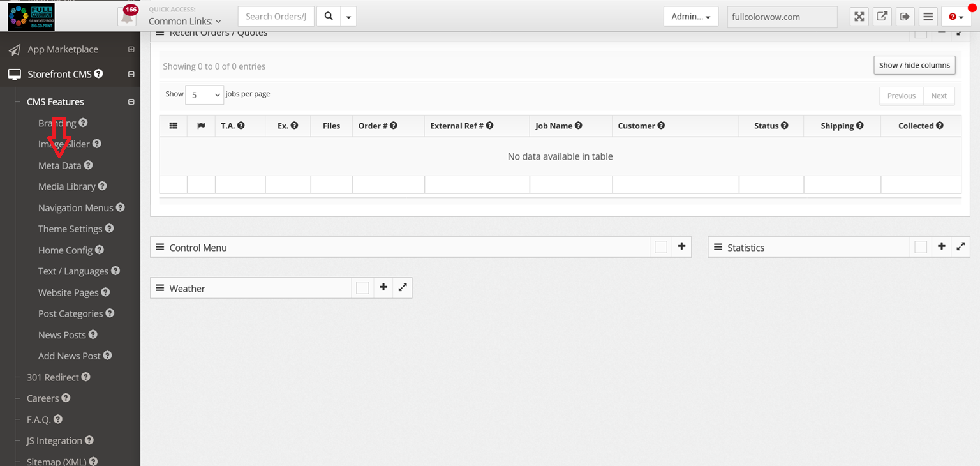This screenshot has width=980, height=466.
Task: Toggle the Control Menu widget checkbox
Action: [x=661, y=248]
